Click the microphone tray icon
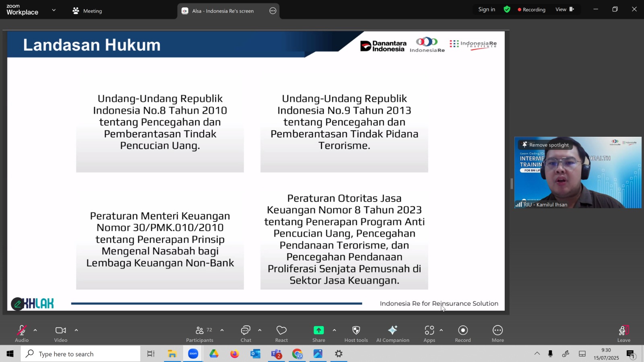The height and width of the screenshot is (362, 644). [550, 354]
